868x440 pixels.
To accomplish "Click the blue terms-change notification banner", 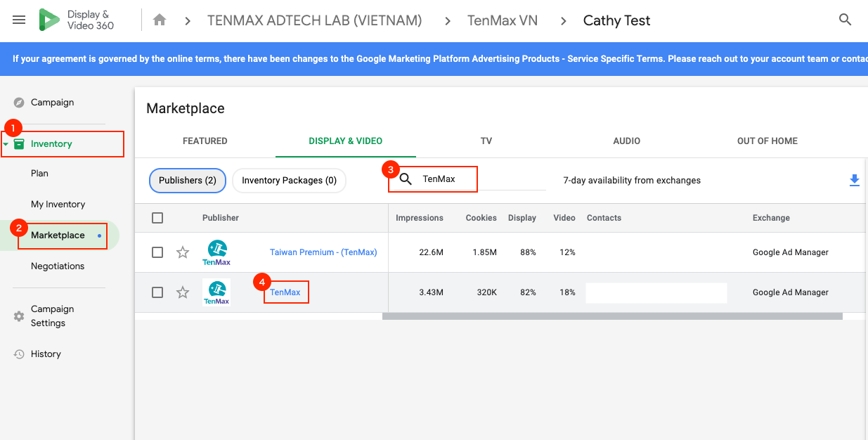I will coord(434,59).
